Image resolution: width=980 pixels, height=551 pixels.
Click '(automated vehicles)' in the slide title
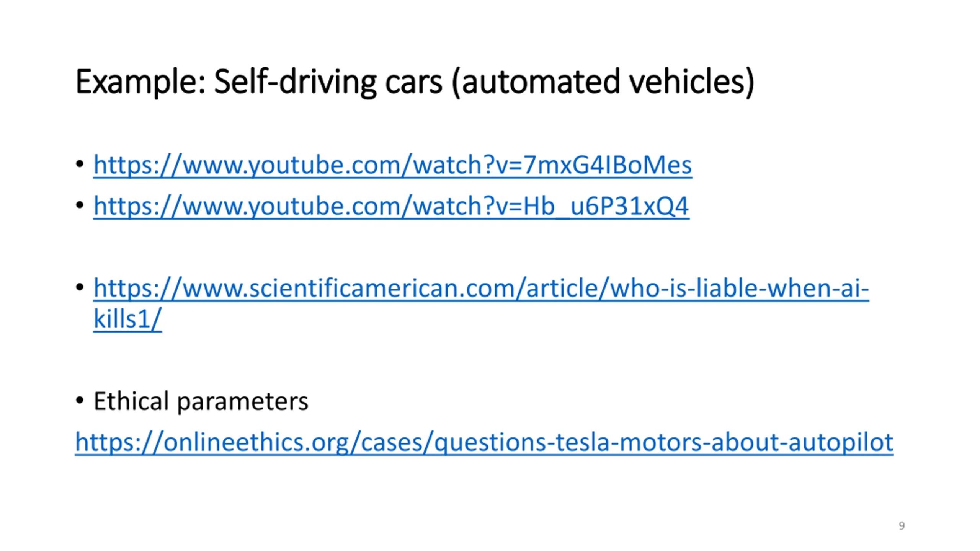point(603,82)
